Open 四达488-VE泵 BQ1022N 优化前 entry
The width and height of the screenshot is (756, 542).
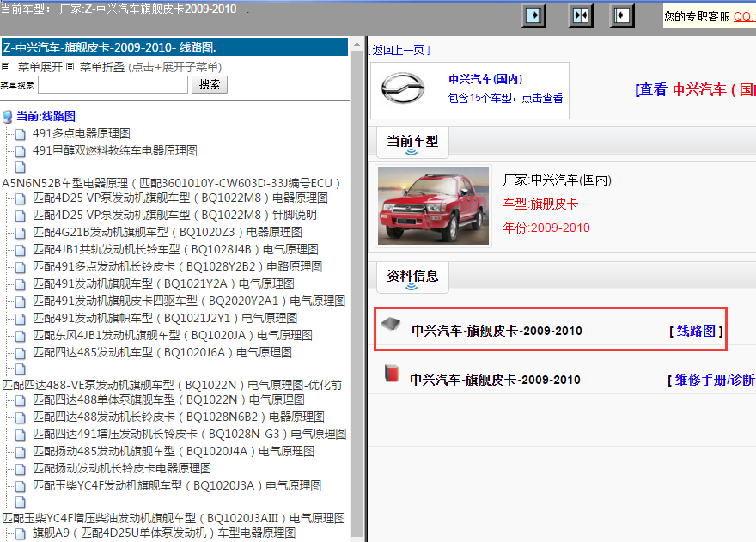(x=172, y=385)
